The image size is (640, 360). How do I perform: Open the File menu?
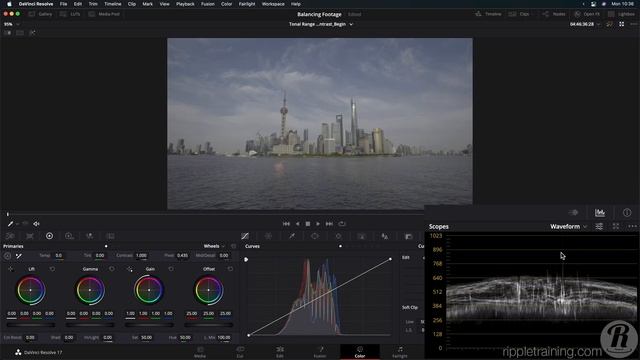(63, 4)
